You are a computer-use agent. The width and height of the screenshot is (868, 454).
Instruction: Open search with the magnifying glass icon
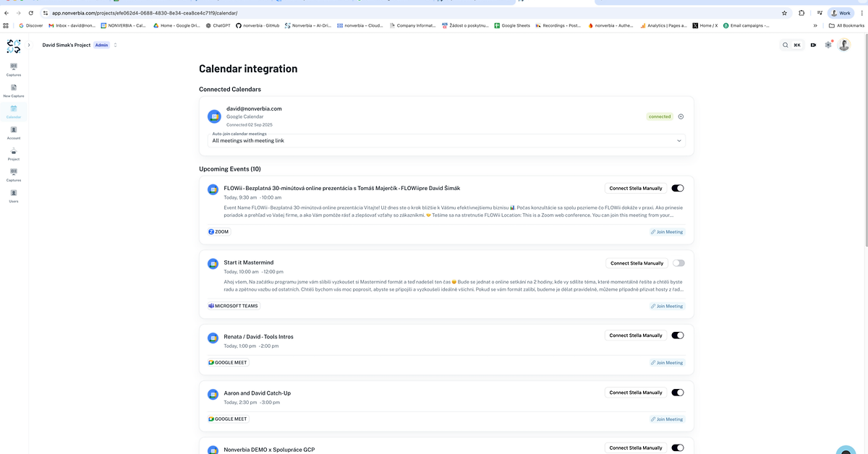point(786,44)
